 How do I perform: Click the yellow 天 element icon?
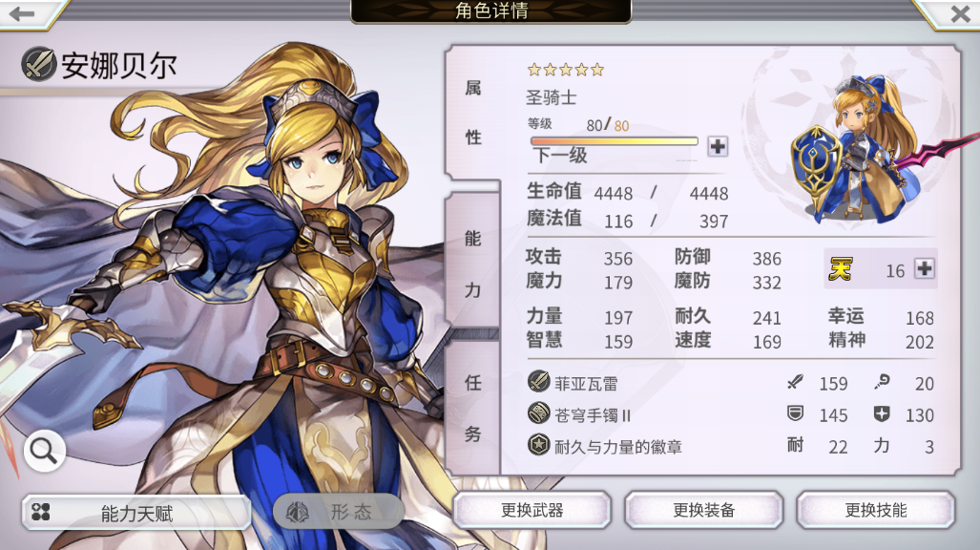[x=841, y=269]
